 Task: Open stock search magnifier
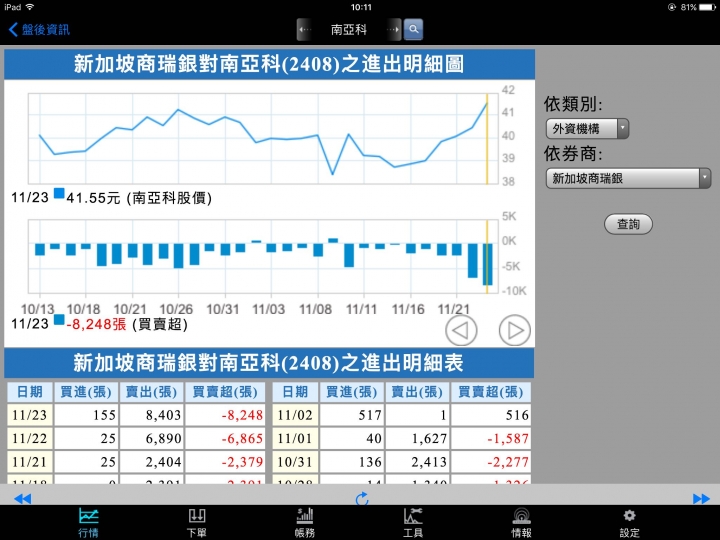pyautogui.click(x=413, y=30)
